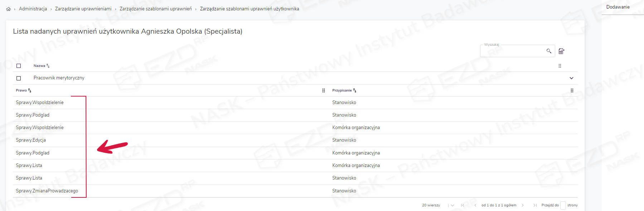Open Zarządzanie uprawnieniami breadcrumb item
Image resolution: width=644 pixels, height=211 pixels.
(83, 9)
